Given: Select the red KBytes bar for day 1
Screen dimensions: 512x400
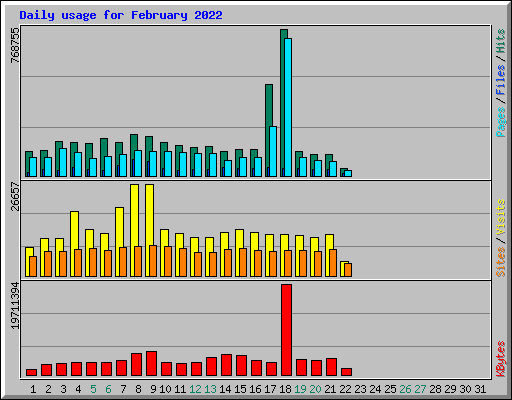Looking at the screenshot, I should coord(31,372).
